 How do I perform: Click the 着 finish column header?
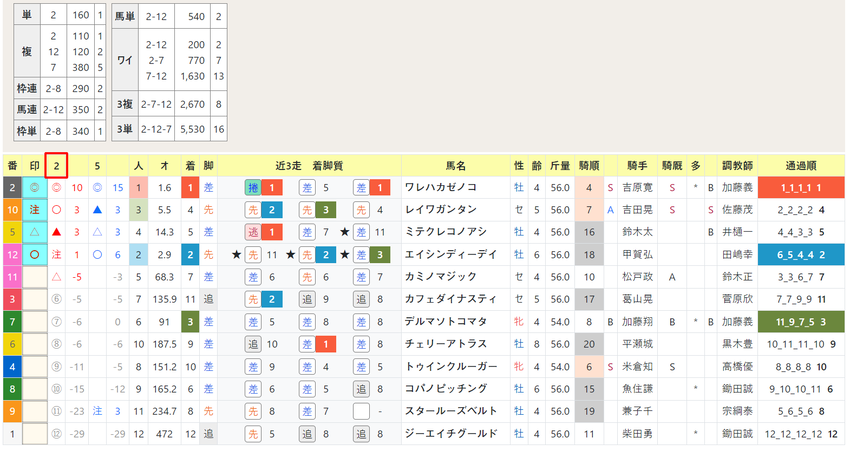[x=190, y=166]
